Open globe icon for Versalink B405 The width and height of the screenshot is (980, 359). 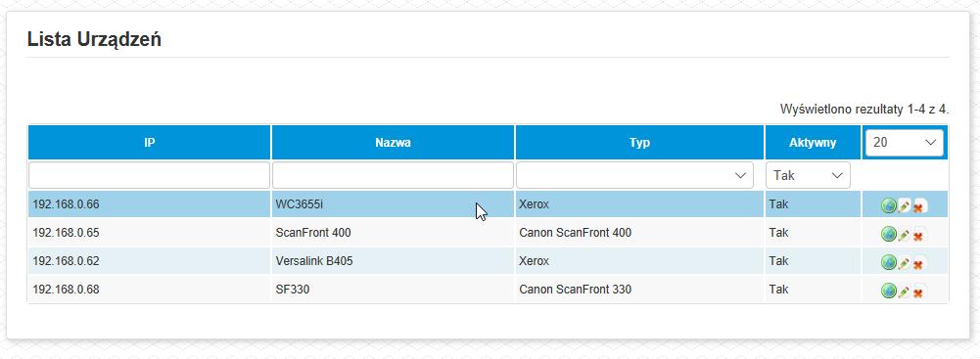point(888,263)
